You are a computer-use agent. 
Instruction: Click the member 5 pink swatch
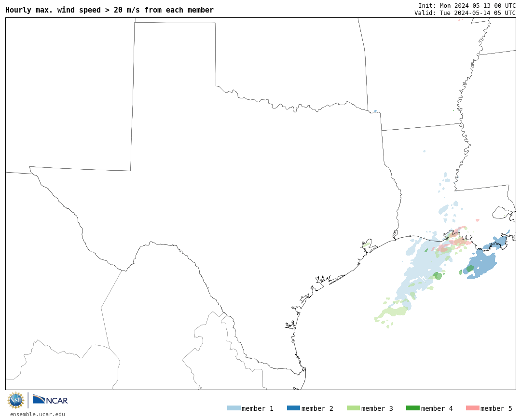472,408
